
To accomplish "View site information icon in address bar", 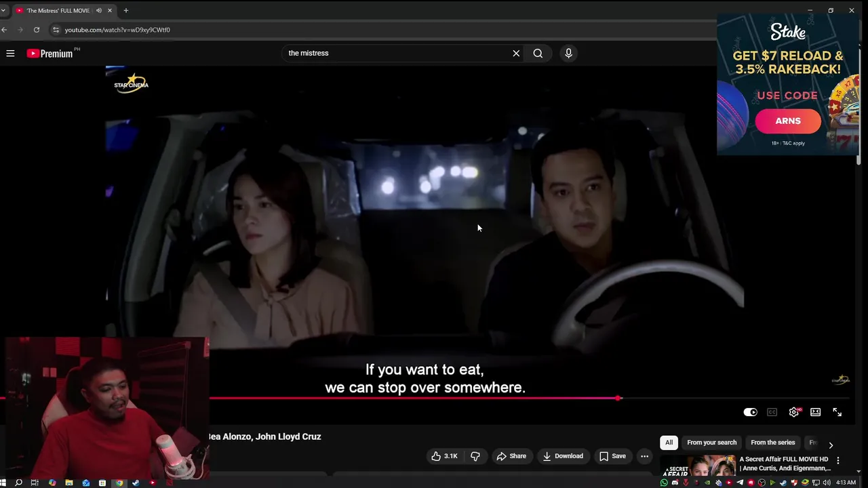I will [56, 30].
